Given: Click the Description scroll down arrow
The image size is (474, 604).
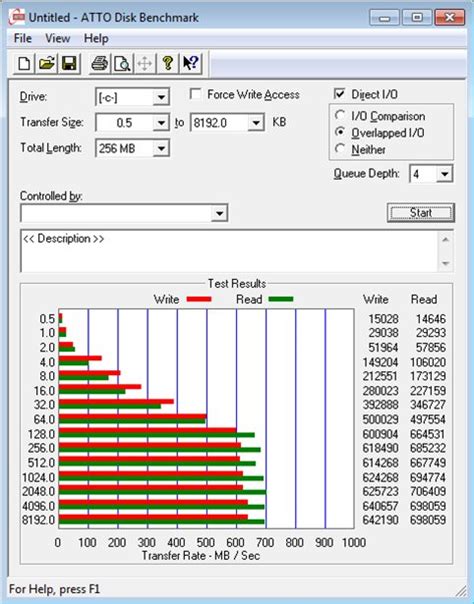Looking at the screenshot, I should 446,263.
